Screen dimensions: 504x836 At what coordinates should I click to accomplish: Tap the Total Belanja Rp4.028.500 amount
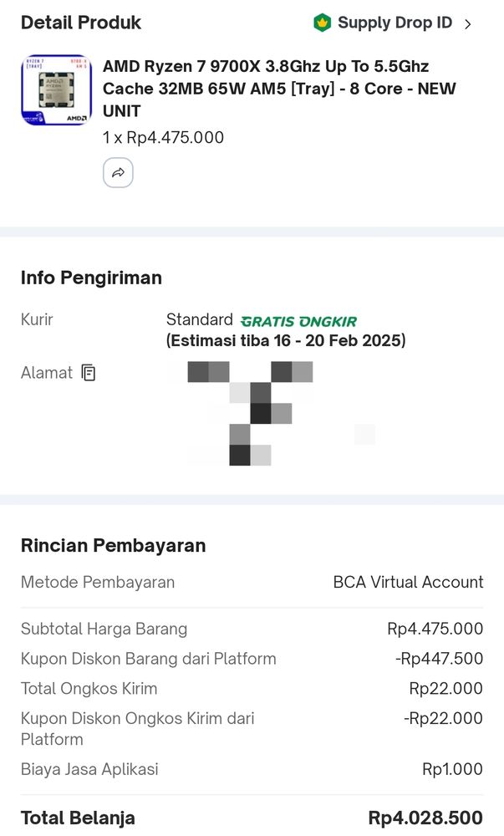425,818
